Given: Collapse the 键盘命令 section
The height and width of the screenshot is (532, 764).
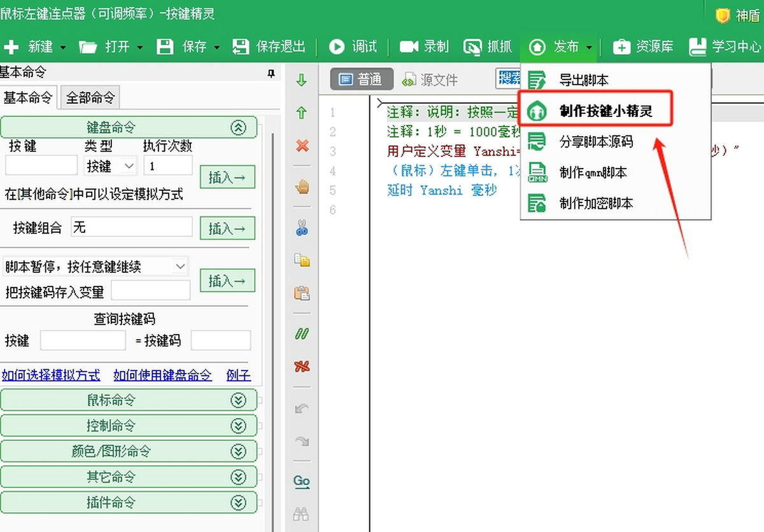Looking at the screenshot, I should [x=238, y=127].
